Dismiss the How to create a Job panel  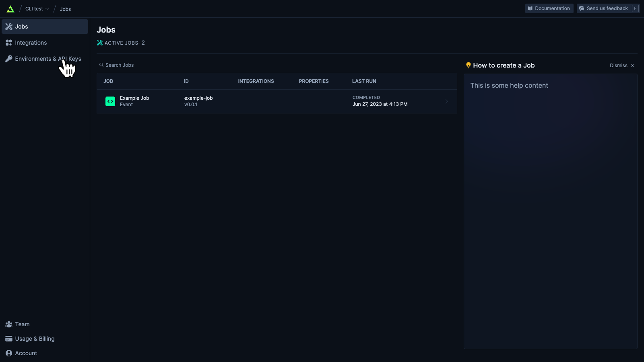click(x=622, y=66)
